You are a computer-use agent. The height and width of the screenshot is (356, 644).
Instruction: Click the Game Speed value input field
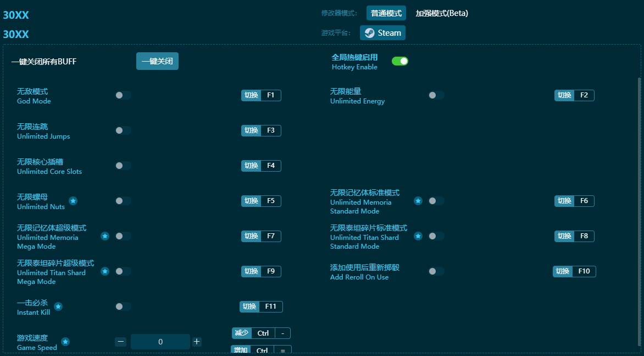(x=160, y=341)
